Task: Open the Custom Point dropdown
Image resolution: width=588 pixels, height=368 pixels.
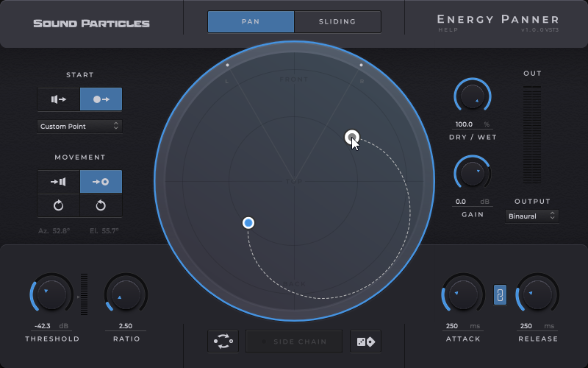Action: [x=79, y=126]
